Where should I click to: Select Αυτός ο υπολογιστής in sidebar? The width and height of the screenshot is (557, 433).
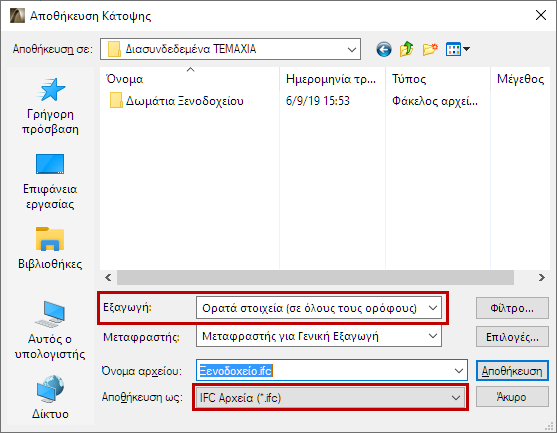50,330
